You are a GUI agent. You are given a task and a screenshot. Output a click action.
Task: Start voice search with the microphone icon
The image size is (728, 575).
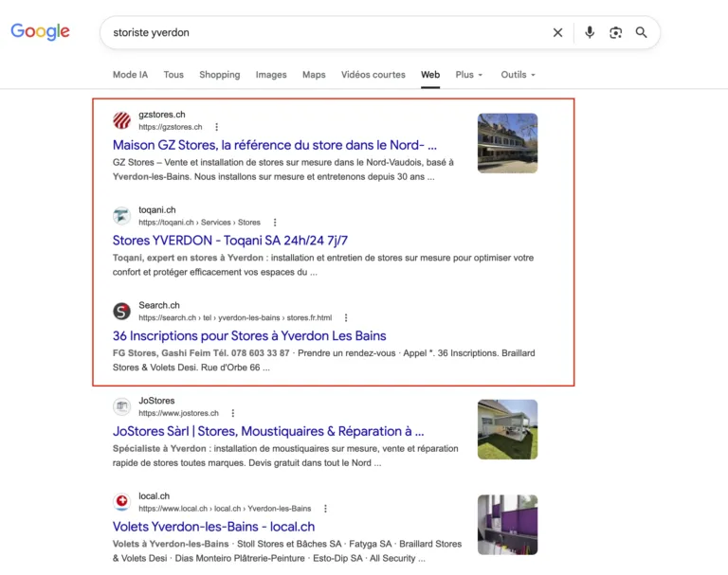(x=590, y=32)
